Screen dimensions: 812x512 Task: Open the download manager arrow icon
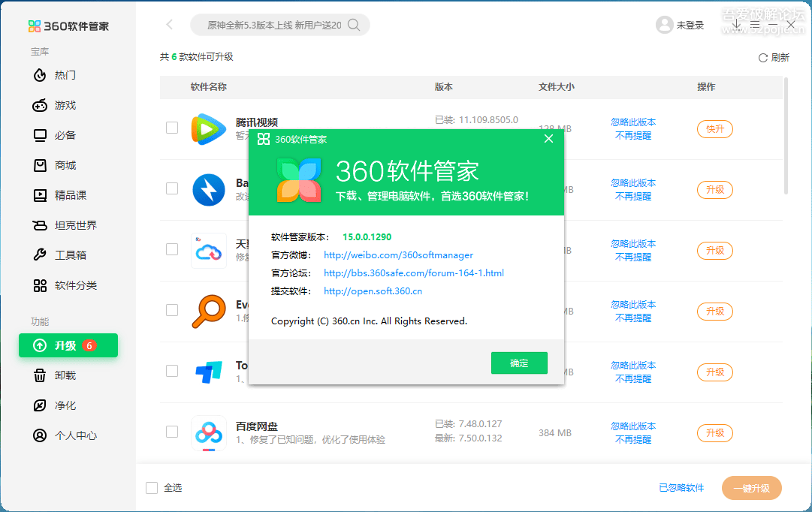[x=736, y=23]
